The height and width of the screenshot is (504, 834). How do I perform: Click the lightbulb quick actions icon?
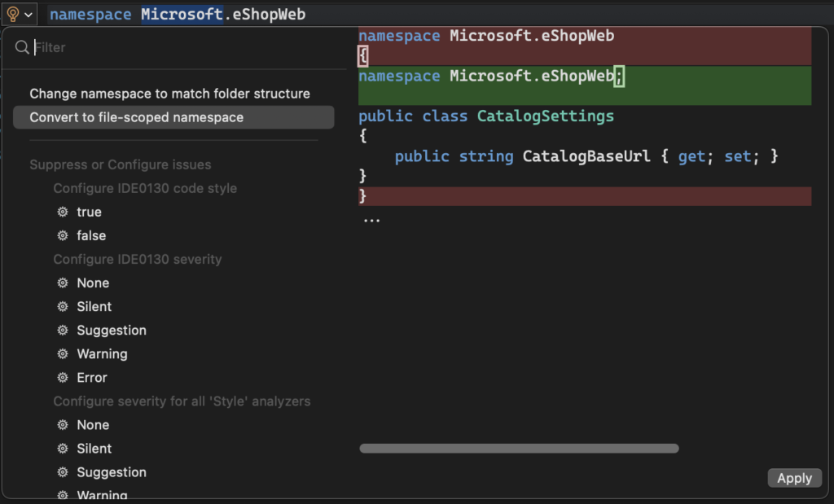[x=13, y=14]
